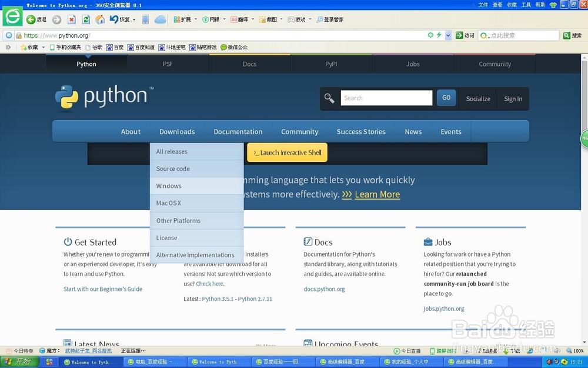Open the 工具 menu
This screenshot has width=588, height=368.
tap(526, 5)
